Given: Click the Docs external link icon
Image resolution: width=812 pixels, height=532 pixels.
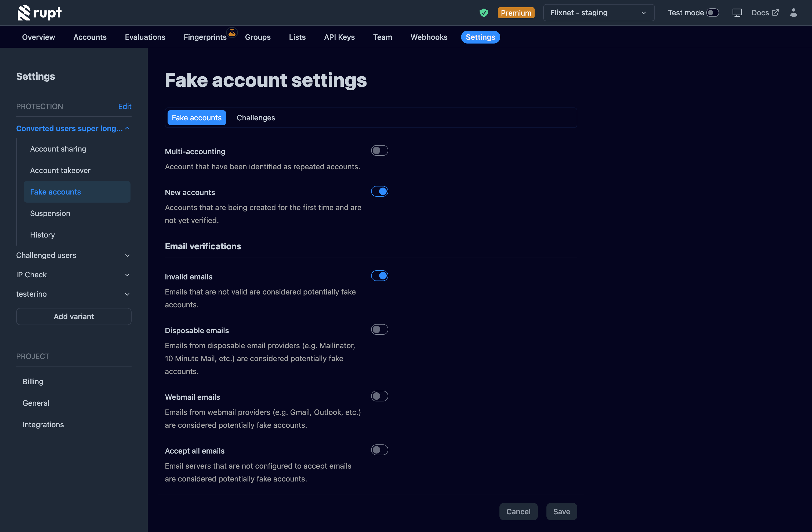Looking at the screenshot, I should pos(775,13).
